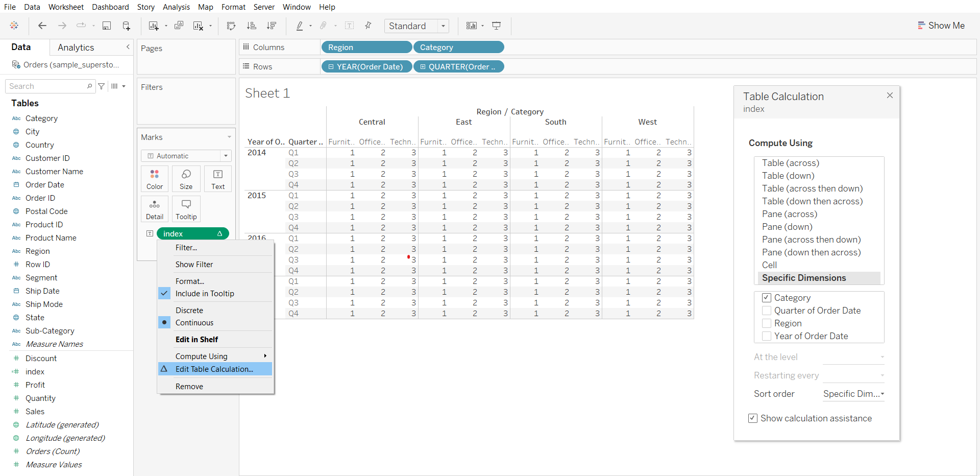Image resolution: width=980 pixels, height=476 pixels.
Task: Open the Analysis menu
Action: tap(176, 7)
